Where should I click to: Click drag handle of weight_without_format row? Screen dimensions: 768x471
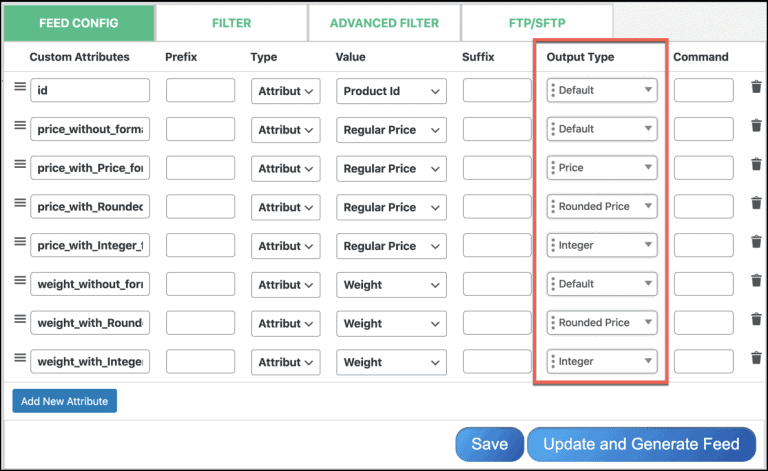point(19,282)
